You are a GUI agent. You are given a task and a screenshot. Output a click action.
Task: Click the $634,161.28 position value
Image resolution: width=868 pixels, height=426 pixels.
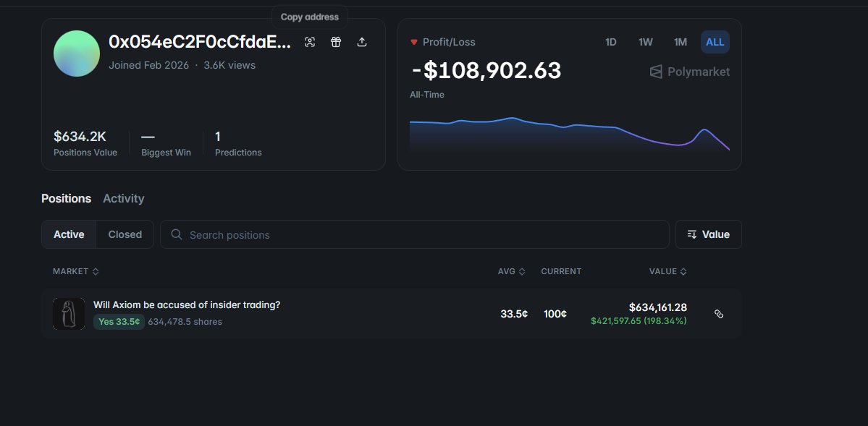[x=657, y=307]
